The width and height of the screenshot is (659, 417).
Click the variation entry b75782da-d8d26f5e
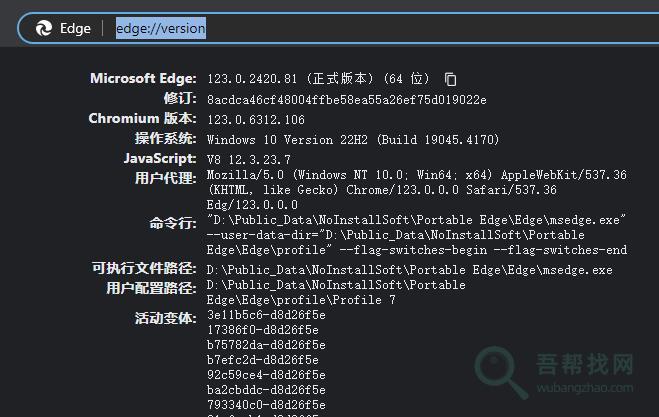pyautogui.click(x=262, y=345)
